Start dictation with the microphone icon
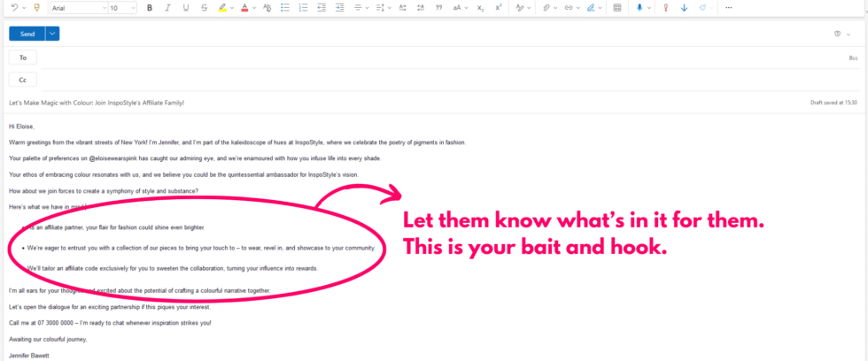The width and height of the screenshot is (868, 361). coord(639,8)
